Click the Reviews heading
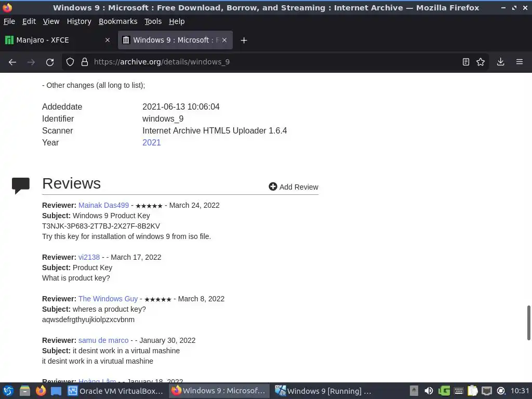This screenshot has height=399, width=532. pos(71,183)
